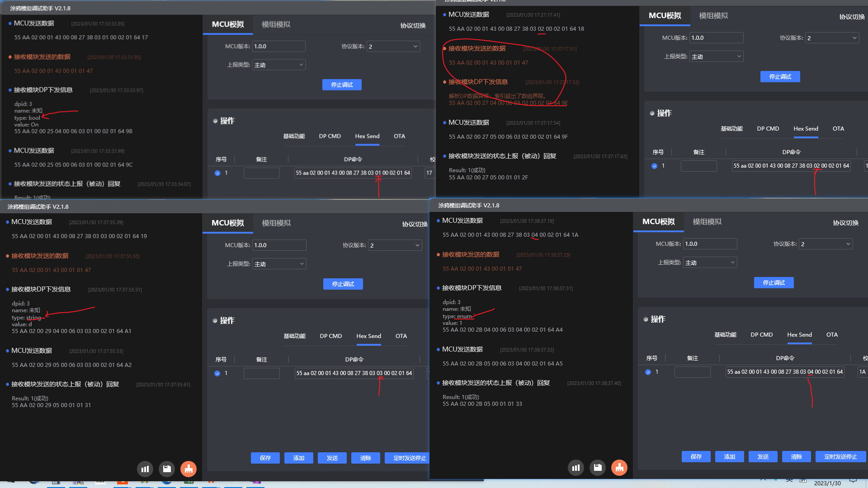Click 清除 button in bottom-left window
The image size is (868, 488).
(x=366, y=458)
